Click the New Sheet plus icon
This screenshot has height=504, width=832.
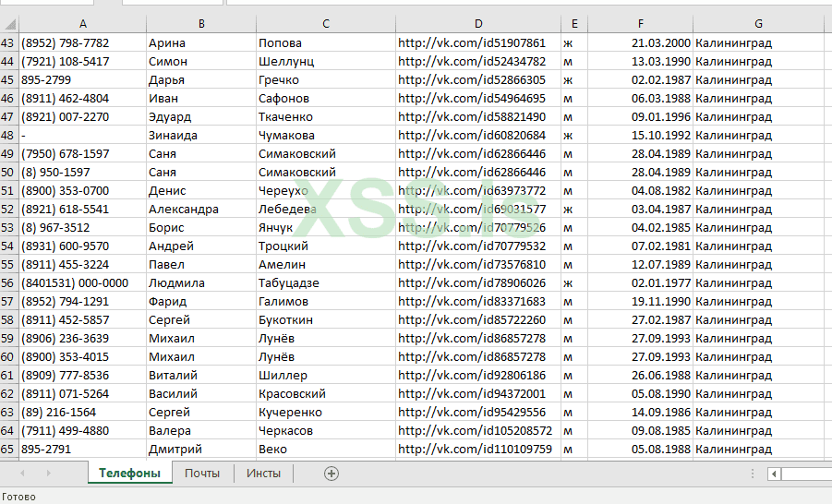tap(332, 474)
